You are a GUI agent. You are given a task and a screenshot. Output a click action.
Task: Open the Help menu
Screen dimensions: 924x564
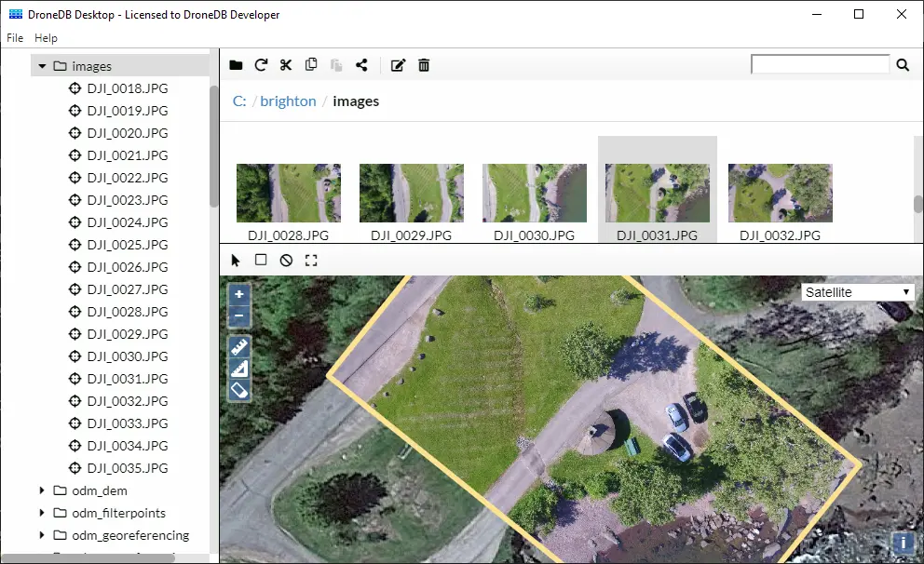(46, 38)
